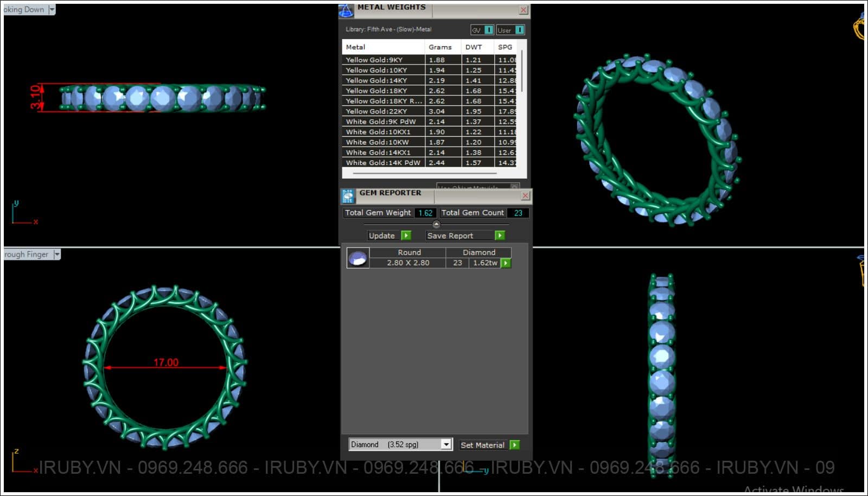The image size is (868, 496).
Task: Select the Yellow Gold:10KY row
Action: [429, 70]
